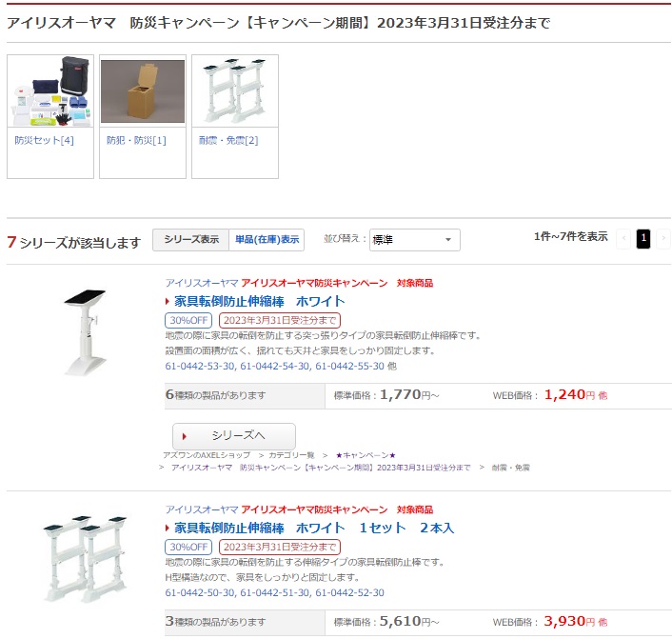Open the ホワイト 1セット 2本入 product title
672x639 pixels.
pyautogui.click(x=314, y=528)
